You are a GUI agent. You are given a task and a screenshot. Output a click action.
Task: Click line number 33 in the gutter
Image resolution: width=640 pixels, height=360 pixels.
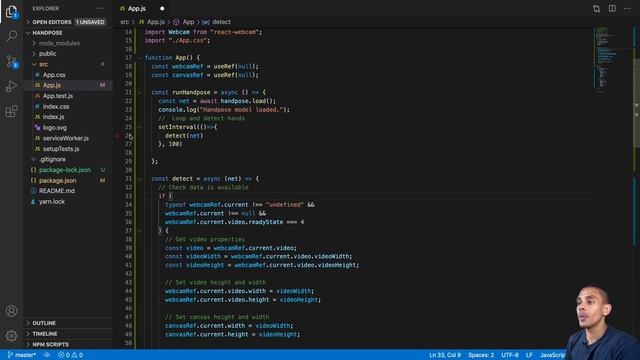tap(129, 196)
